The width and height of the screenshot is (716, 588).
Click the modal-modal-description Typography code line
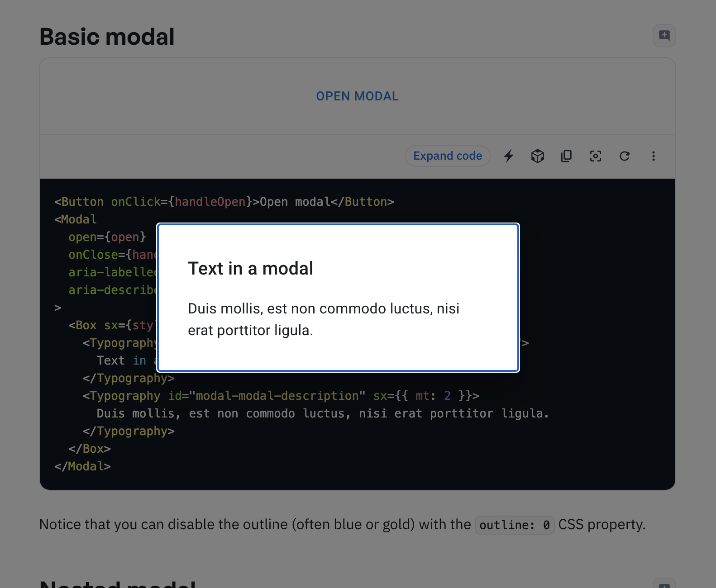point(281,396)
